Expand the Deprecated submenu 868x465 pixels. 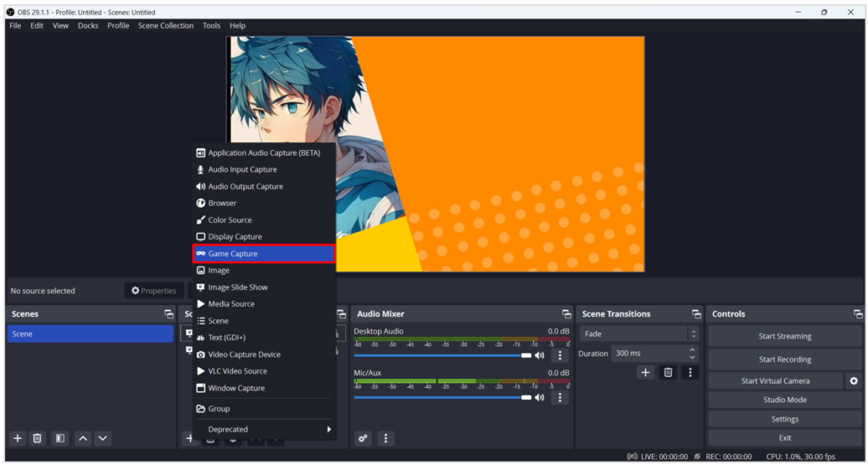click(264, 429)
